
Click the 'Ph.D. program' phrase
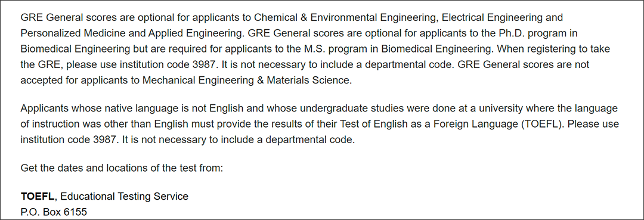point(538,33)
